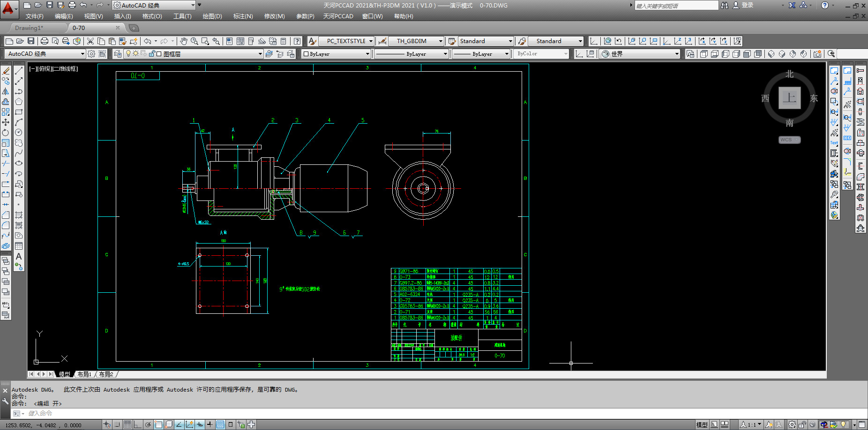This screenshot has width=868, height=430.
Task: Open the 图框层 layer dropdown
Action: [x=260, y=54]
